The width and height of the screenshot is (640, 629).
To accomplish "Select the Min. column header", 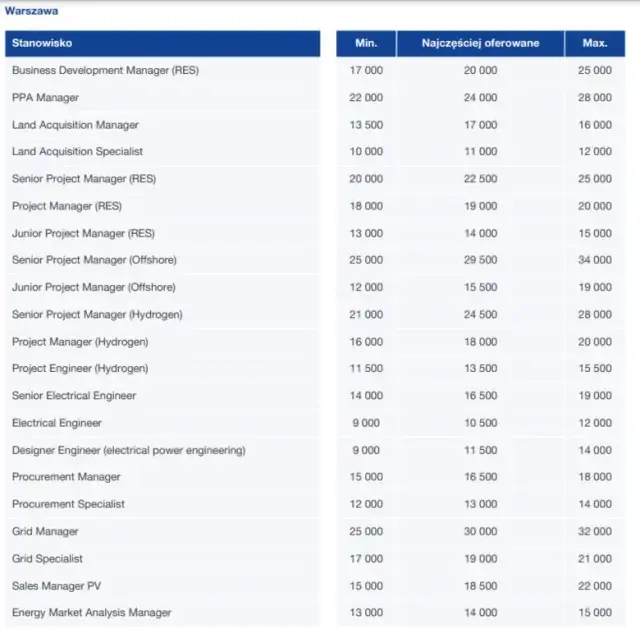I will pyautogui.click(x=365, y=43).
